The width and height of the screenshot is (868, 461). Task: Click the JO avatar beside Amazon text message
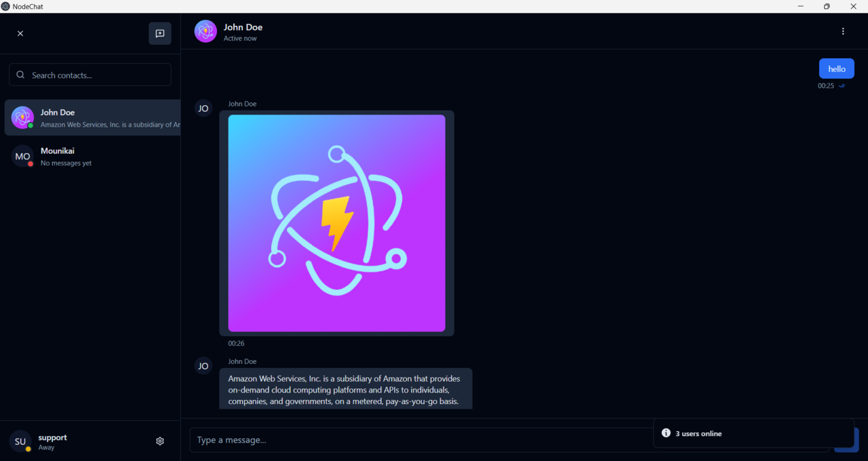(203, 366)
